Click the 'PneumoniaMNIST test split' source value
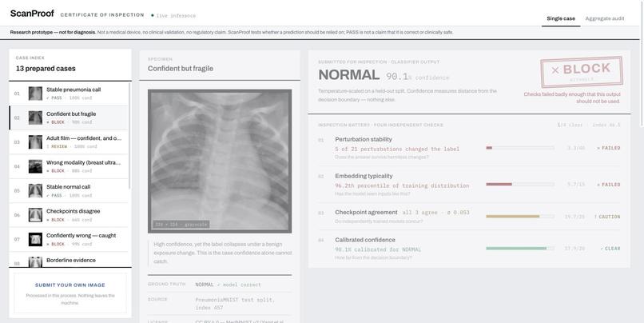The width and height of the screenshot is (644, 323). [x=235, y=304]
